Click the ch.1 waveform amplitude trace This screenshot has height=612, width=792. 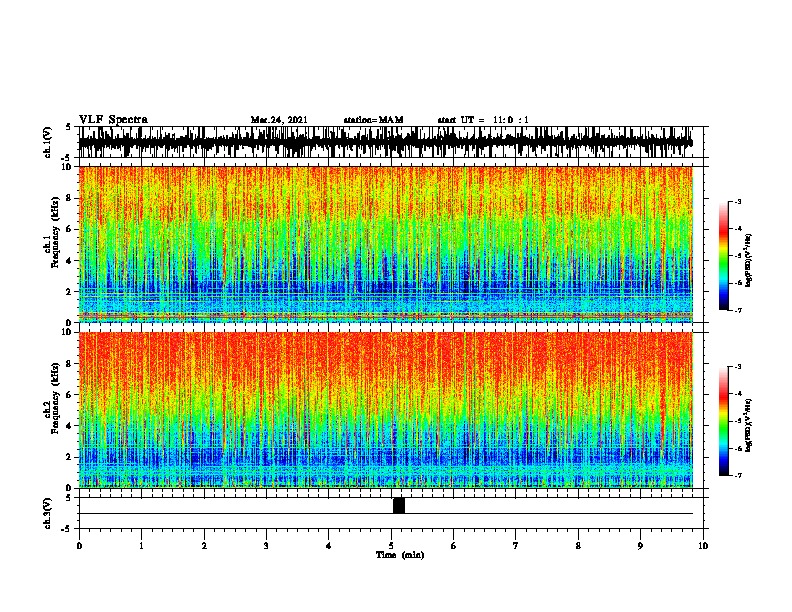(385, 142)
